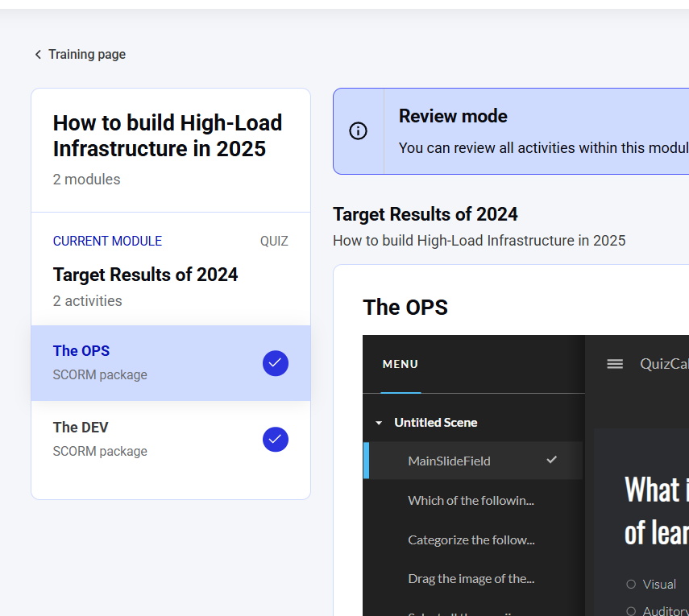
Task: Click the 'QUIZ' label
Action: point(274,241)
